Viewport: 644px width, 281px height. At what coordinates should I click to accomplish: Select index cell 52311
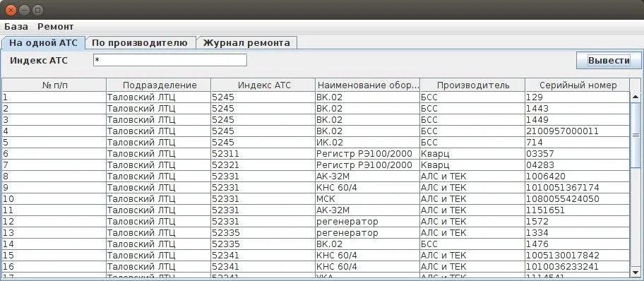[x=263, y=154]
